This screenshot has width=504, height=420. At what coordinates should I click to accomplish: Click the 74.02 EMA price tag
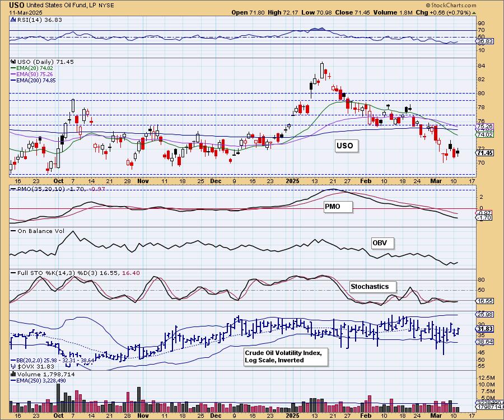(x=485, y=134)
